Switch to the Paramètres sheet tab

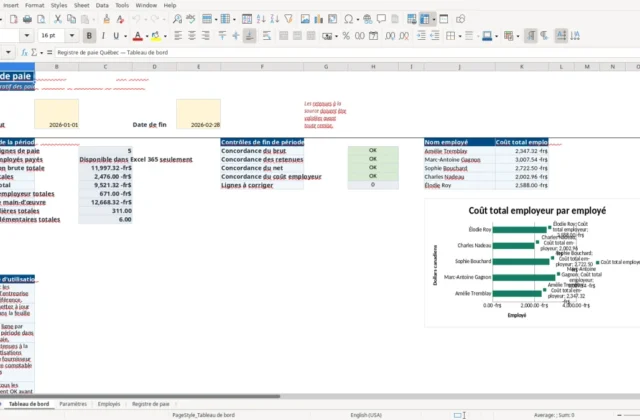click(73, 404)
